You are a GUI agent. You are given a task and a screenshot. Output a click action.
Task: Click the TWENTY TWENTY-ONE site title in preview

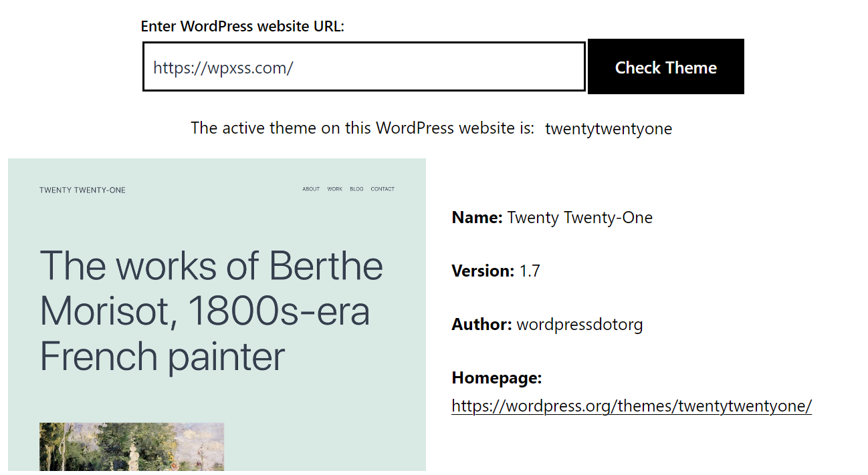(x=82, y=190)
